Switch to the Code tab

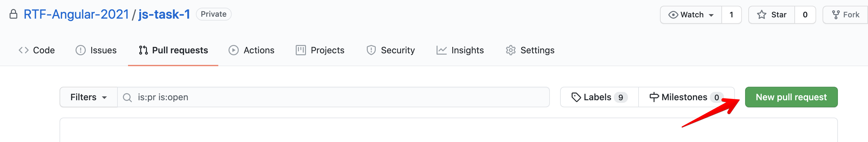37,50
